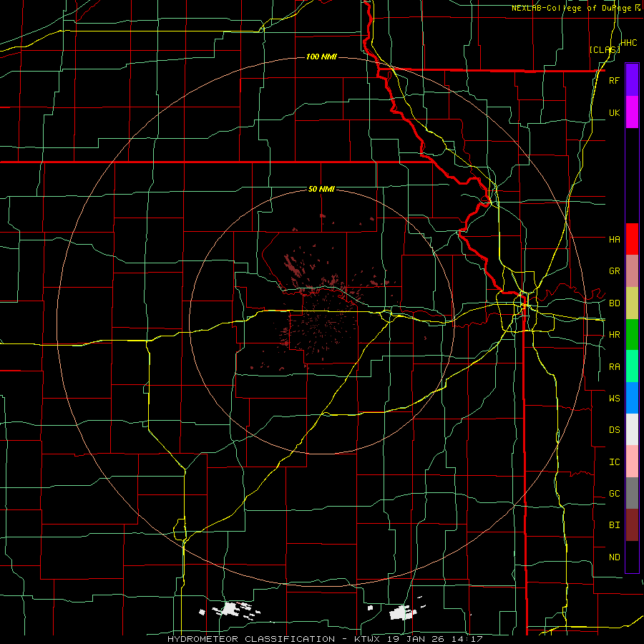Viewport: 644px width, 644px height.
Task: Click the Hydrometeor Classification KTWX title text
Action: [325, 639]
